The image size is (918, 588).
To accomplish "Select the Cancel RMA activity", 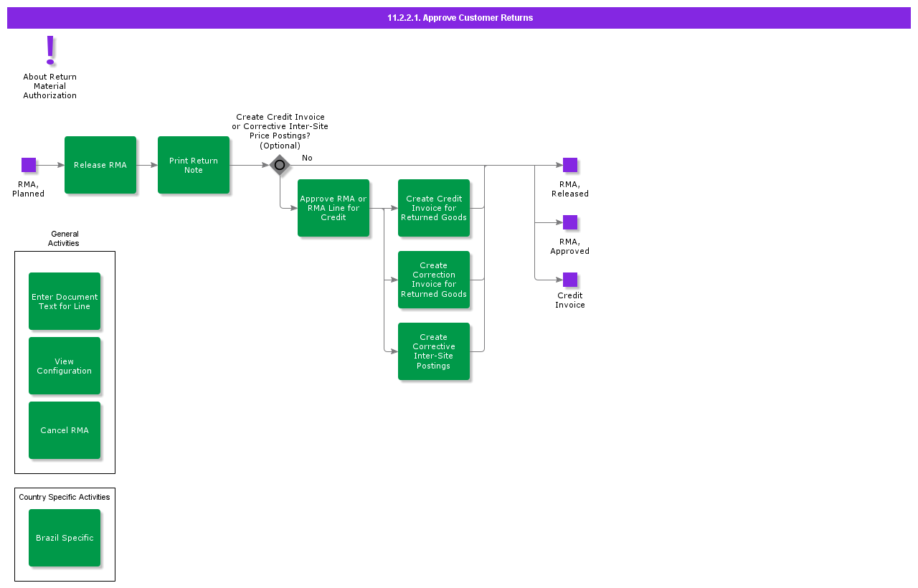I will tap(65, 430).
